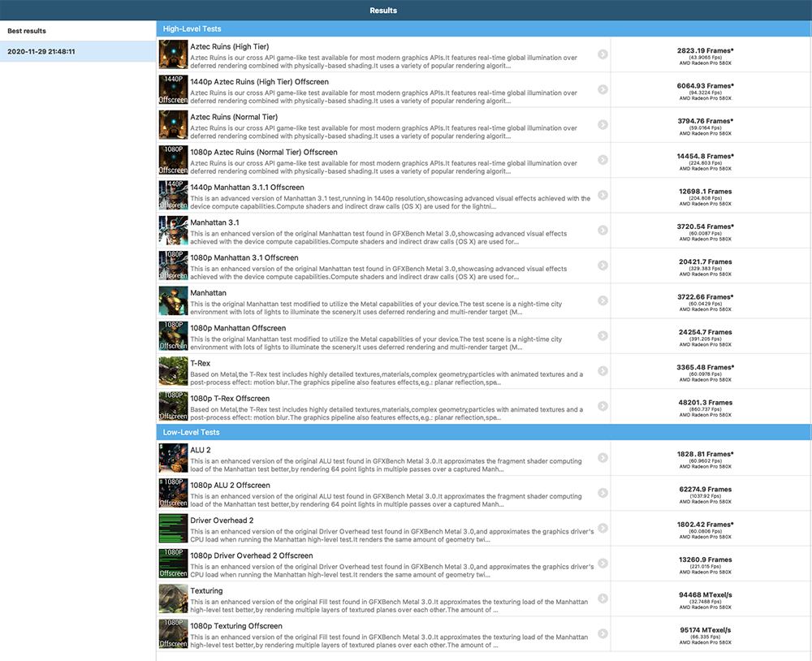Click the 1080p T-Rex Offscreen thumbnail
The image size is (812, 661).
174,407
